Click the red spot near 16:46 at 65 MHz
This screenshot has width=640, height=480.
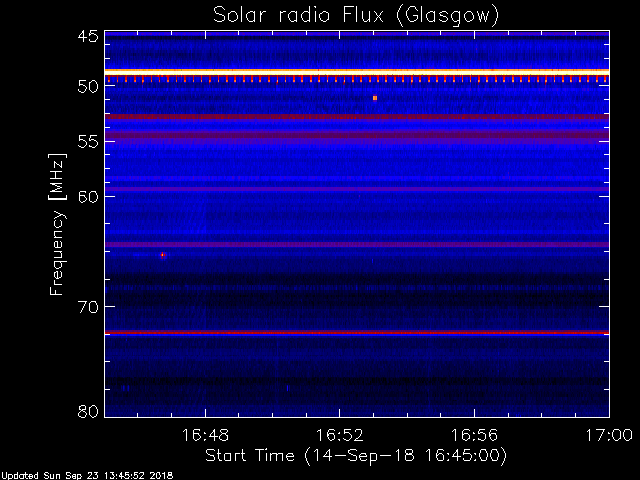coord(163,255)
